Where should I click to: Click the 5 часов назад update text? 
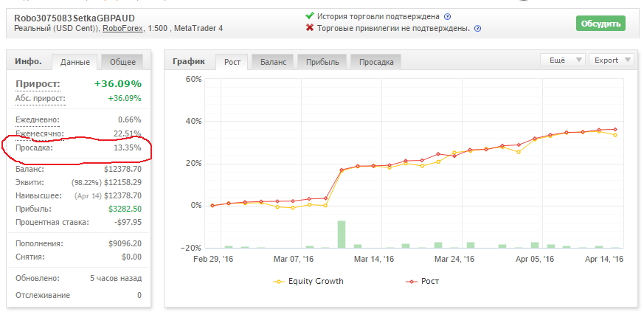[116, 278]
